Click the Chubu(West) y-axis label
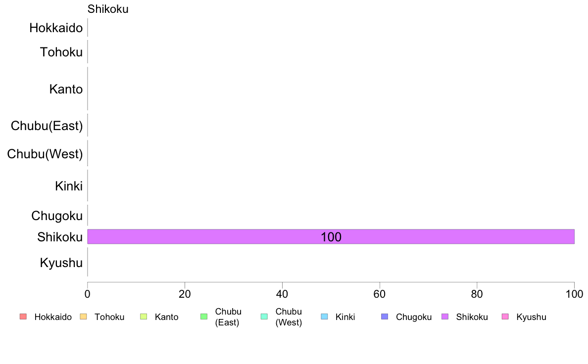Viewport: 588px width, 364px height. (x=45, y=154)
